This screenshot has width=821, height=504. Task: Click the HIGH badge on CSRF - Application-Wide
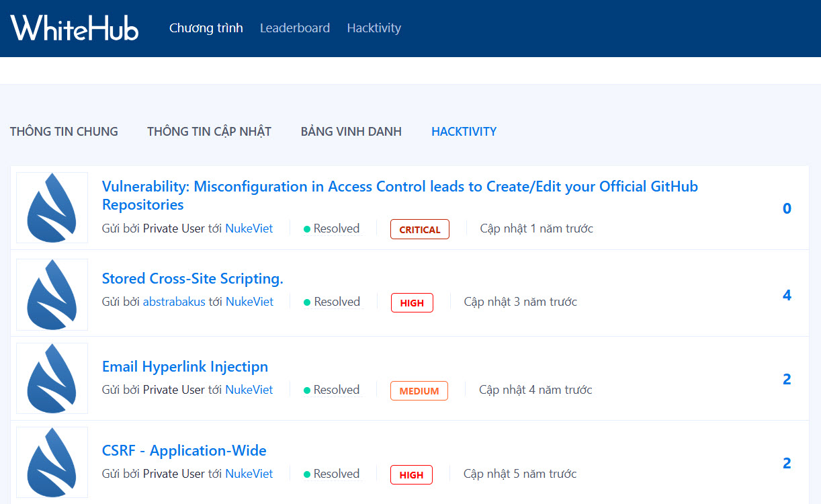point(411,474)
